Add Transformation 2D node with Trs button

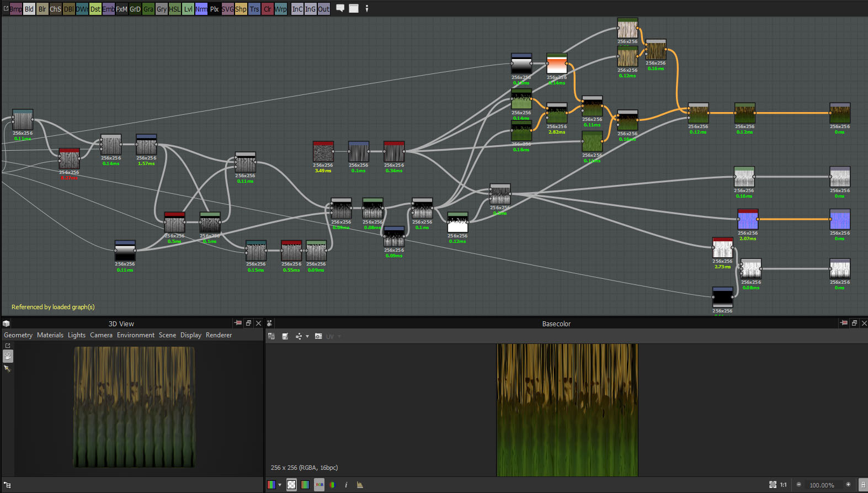[x=254, y=9]
